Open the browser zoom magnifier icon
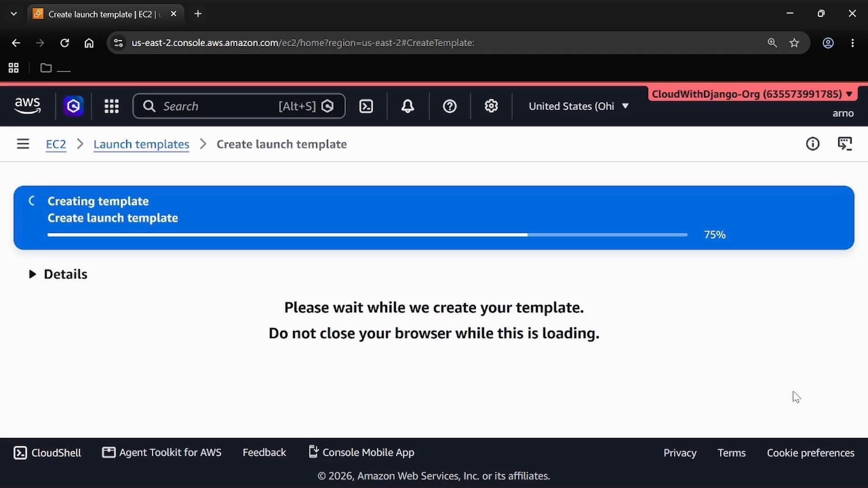Screen dimensions: 868x488 point(772,43)
